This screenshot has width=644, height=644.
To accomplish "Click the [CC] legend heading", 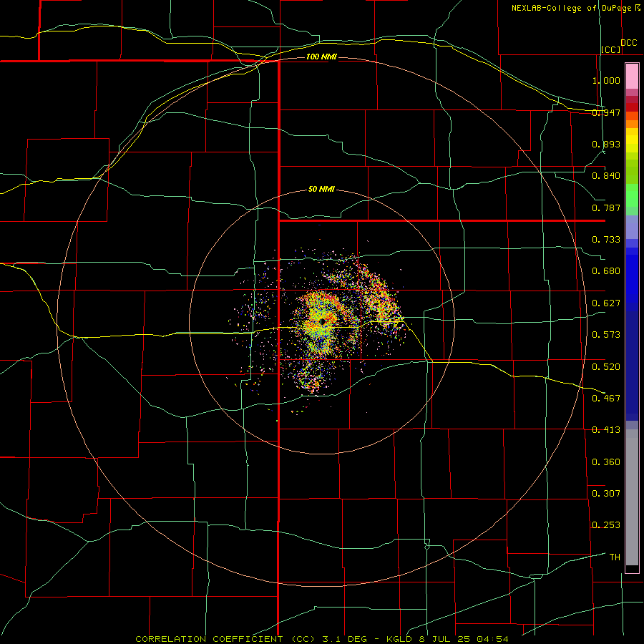I will 611,49.
